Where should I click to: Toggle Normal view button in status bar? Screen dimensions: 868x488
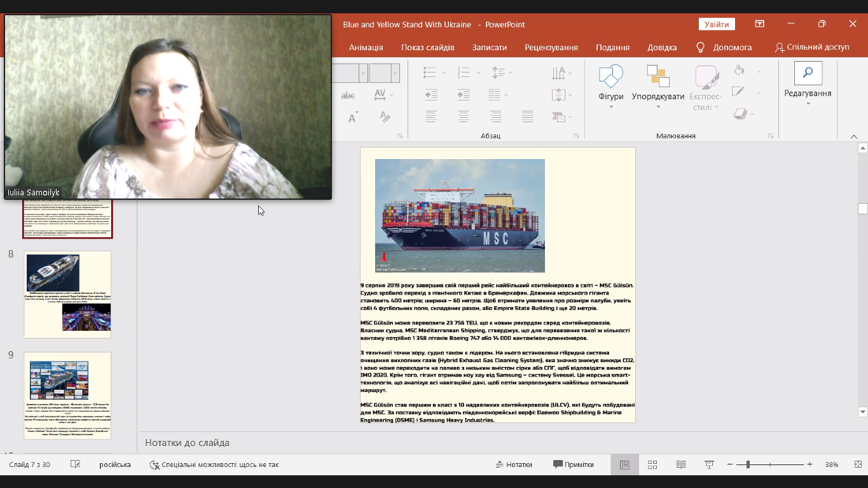click(x=624, y=465)
